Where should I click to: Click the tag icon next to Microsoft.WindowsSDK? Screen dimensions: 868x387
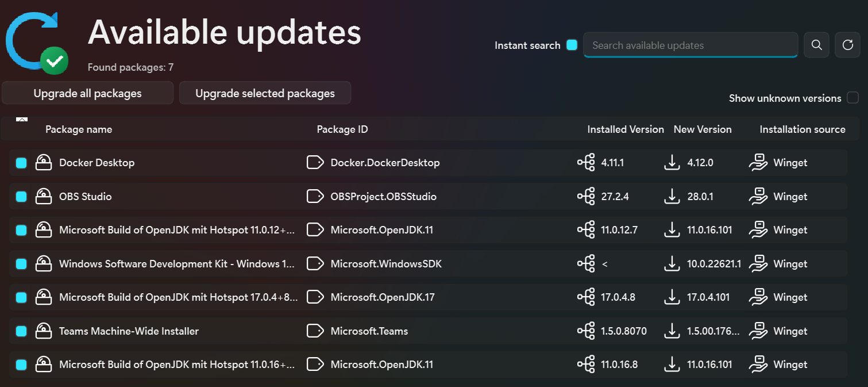pyautogui.click(x=315, y=264)
